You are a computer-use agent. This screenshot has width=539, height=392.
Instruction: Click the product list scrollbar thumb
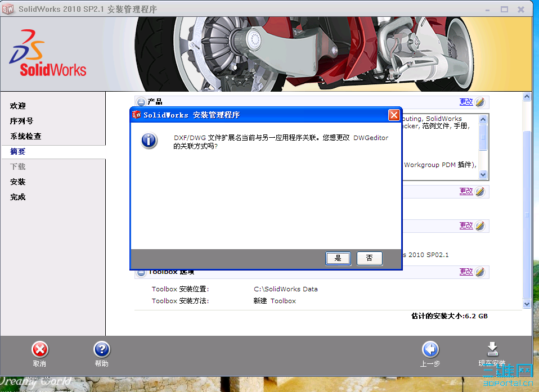point(483,137)
